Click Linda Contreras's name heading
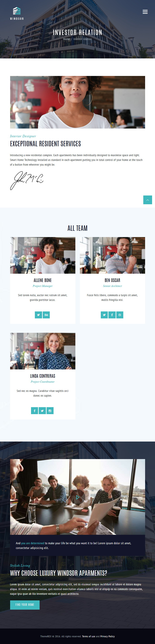 pos(43,376)
